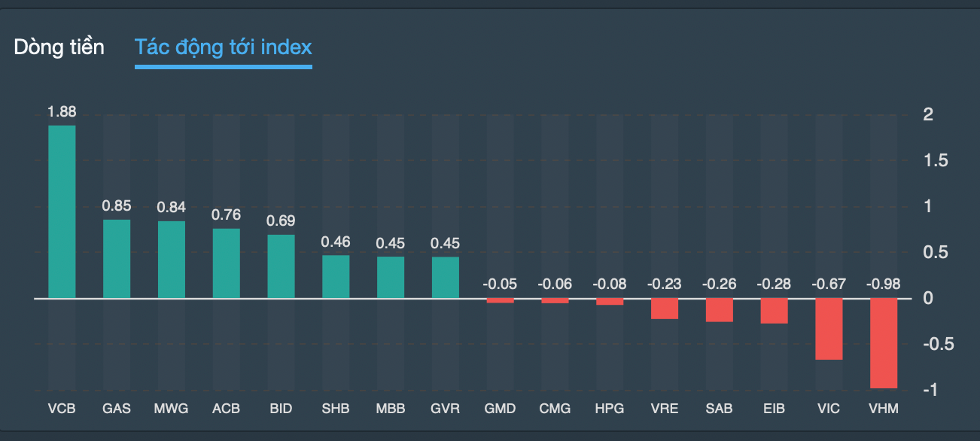The image size is (980, 441).
Task: Click the VCB ticker label
Action: tap(62, 409)
